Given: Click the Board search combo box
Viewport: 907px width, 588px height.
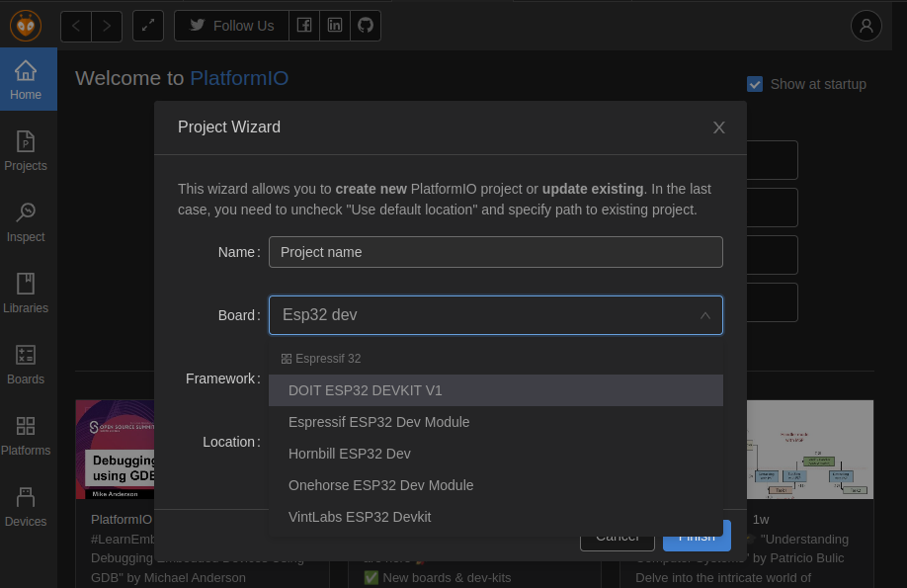Looking at the screenshot, I should pyautogui.click(x=496, y=315).
